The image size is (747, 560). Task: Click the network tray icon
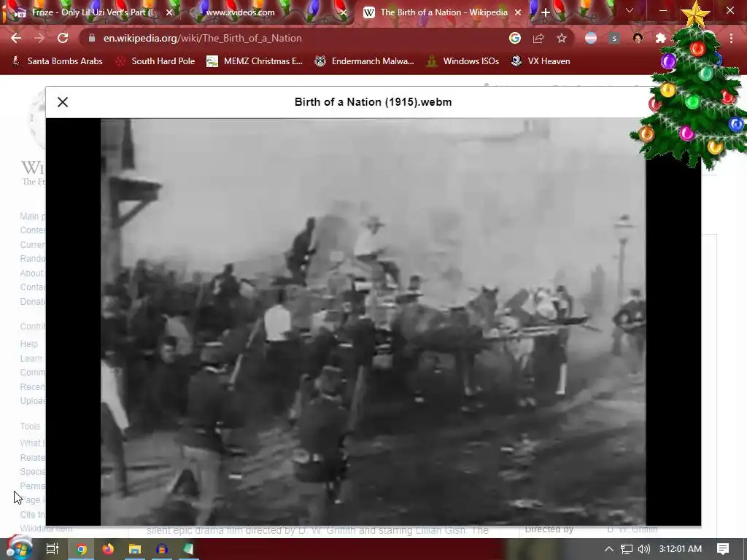[627, 549]
